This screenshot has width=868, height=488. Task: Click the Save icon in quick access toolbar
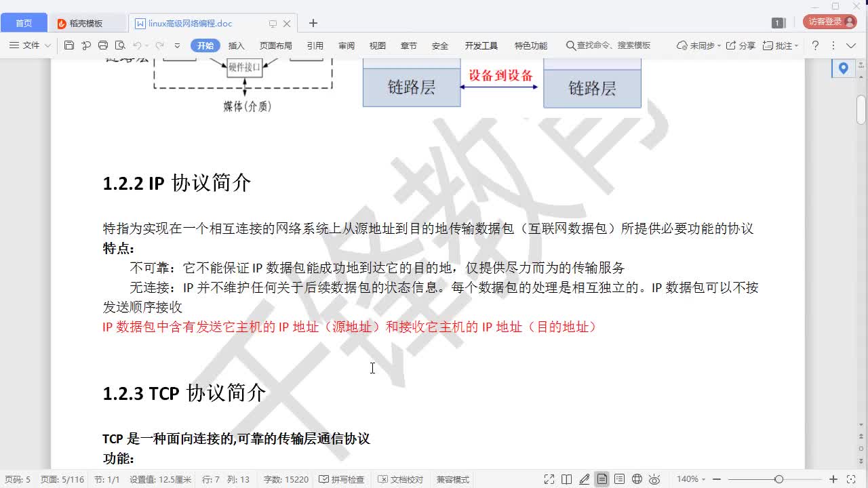68,45
